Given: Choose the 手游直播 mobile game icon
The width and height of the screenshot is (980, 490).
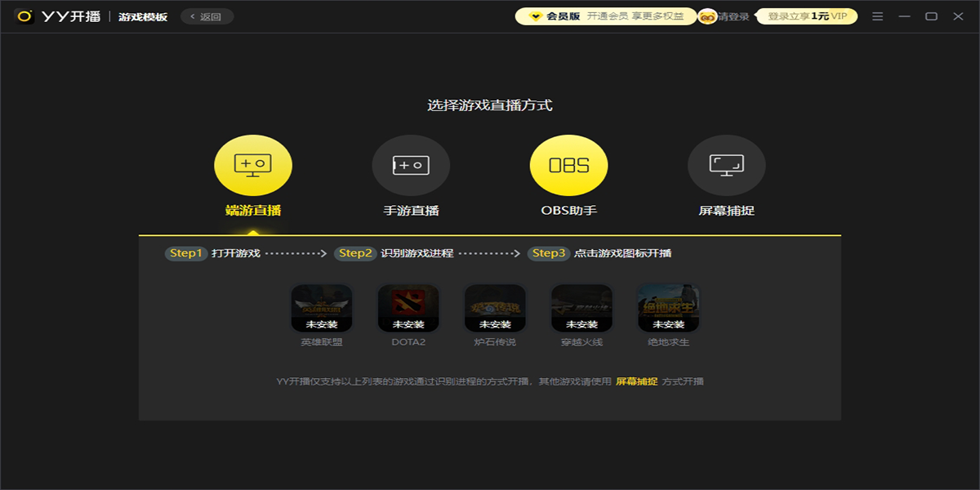Looking at the screenshot, I should [411, 166].
